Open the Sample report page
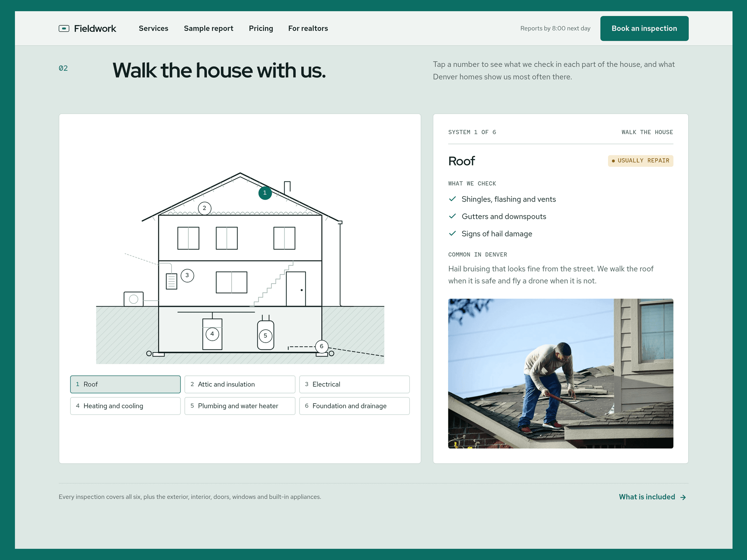This screenshot has width=747, height=560. pyautogui.click(x=208, y=28)
